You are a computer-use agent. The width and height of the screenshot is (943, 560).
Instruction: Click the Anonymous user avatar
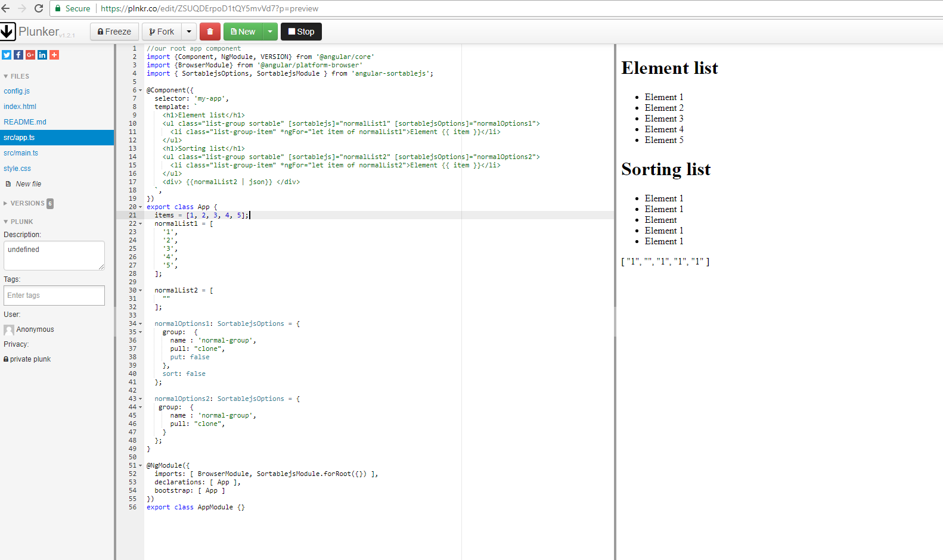pyautogui.click(x=9, y=329)
